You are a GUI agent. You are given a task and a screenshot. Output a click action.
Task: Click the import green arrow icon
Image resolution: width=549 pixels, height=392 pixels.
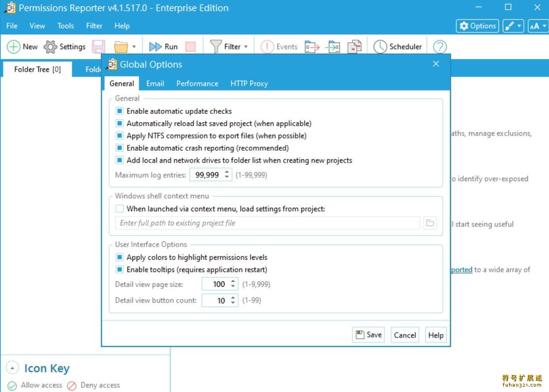tap(333, 47)
